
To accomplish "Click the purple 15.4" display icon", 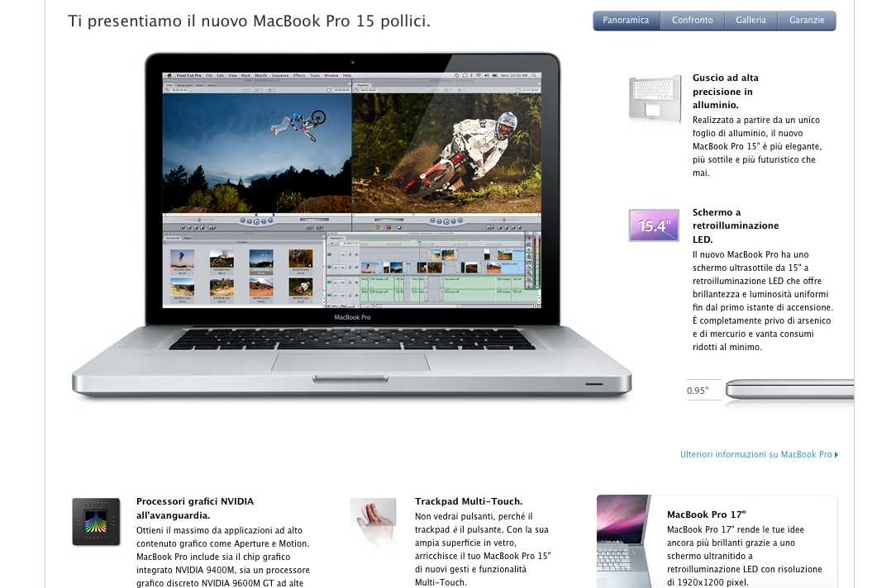I will tap(654, 225).
